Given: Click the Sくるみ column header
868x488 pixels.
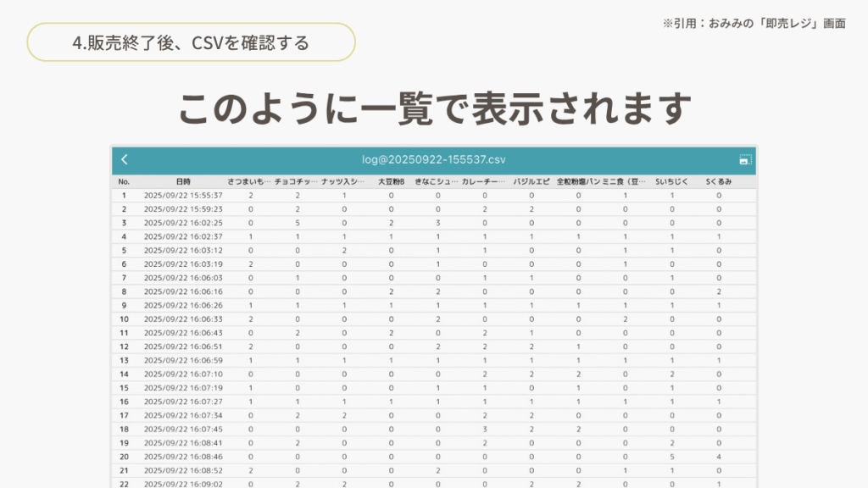Looking at the screenshot, I should 719,181.
